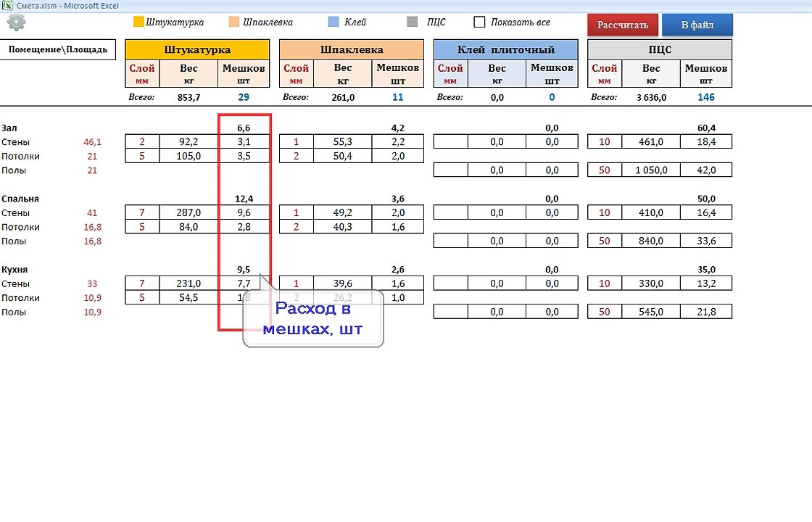Viewport: 812px width, 522px height.
Task: Click the Кухня Полы area 10,9
Action: click(x=93, y=312)
